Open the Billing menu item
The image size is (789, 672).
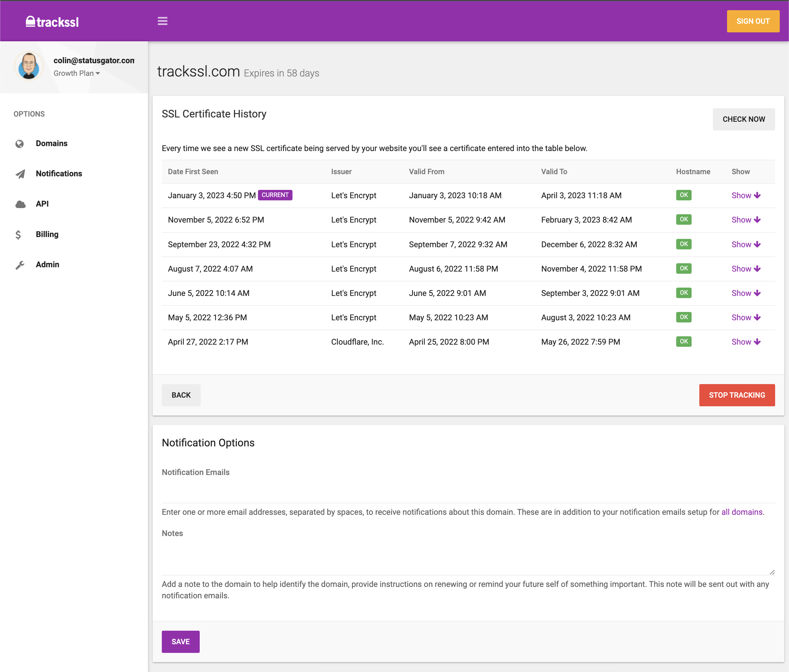point(47,234)
